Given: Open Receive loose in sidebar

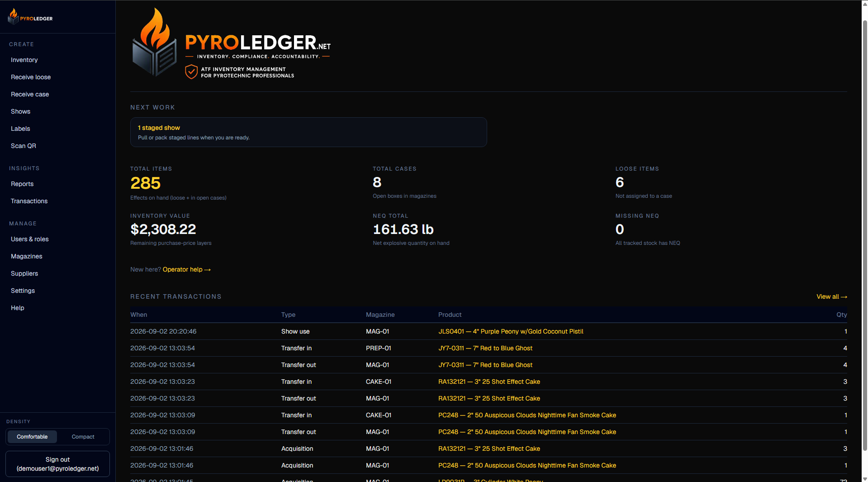Looking at the screenshot, I should click(31, 77).
